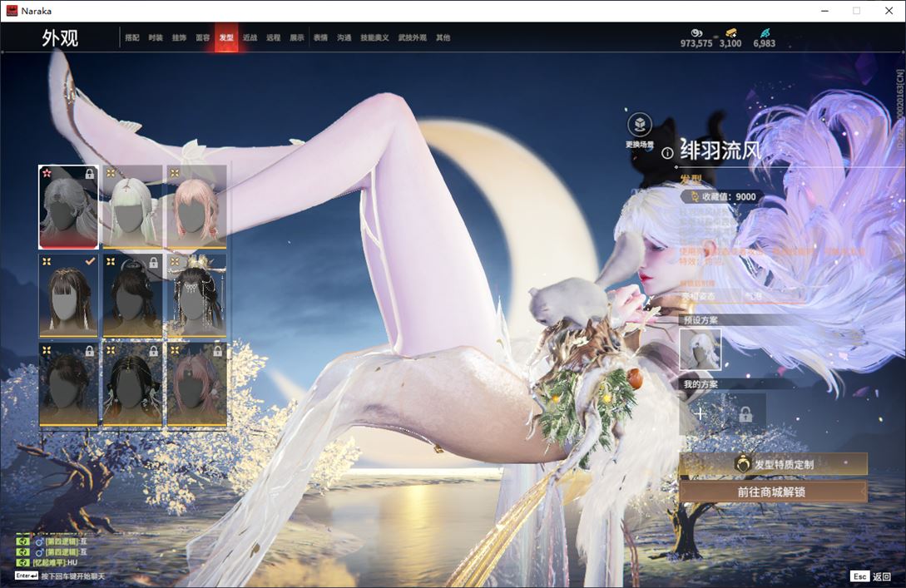This screenshot has width=906, height=588.
Task: Select the highlighted 发型 tab
Action: click(x=226, y=37)
